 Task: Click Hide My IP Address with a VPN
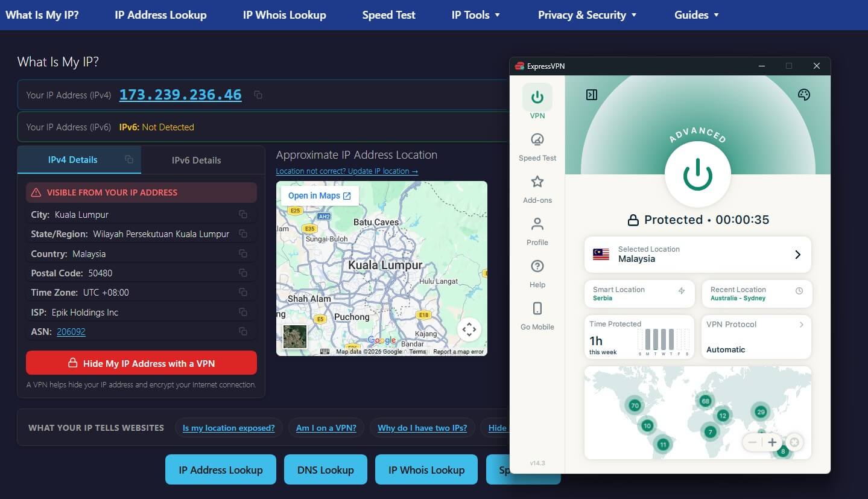[x=141, y=363]
